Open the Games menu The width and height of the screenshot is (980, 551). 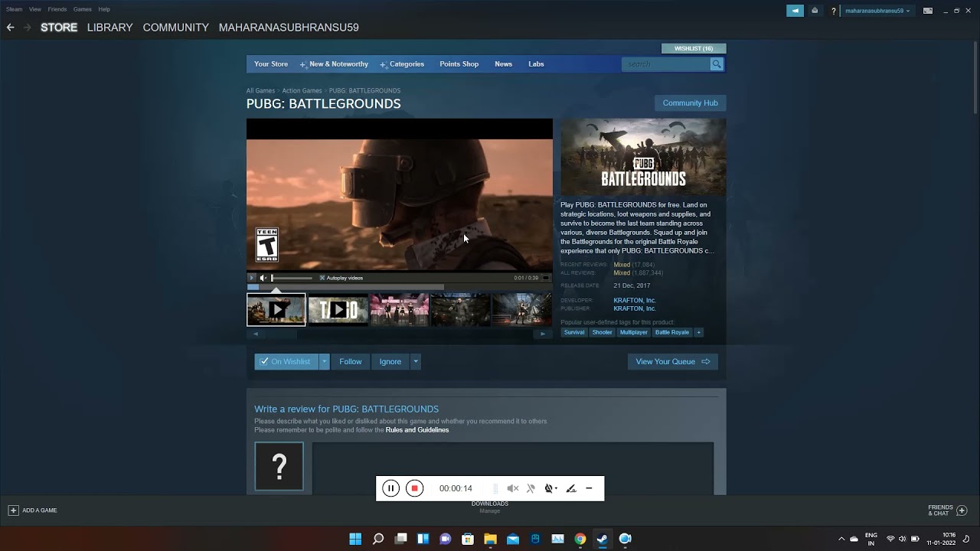(x=83, y=9)
